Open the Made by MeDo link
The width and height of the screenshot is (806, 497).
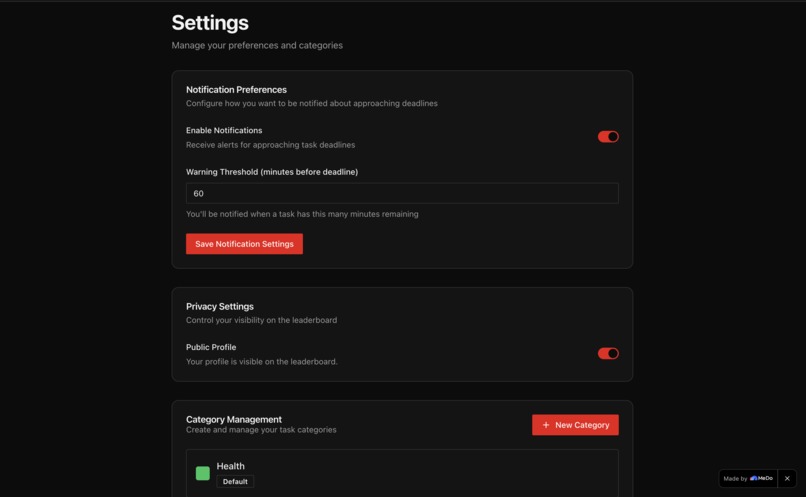[748, 478]
